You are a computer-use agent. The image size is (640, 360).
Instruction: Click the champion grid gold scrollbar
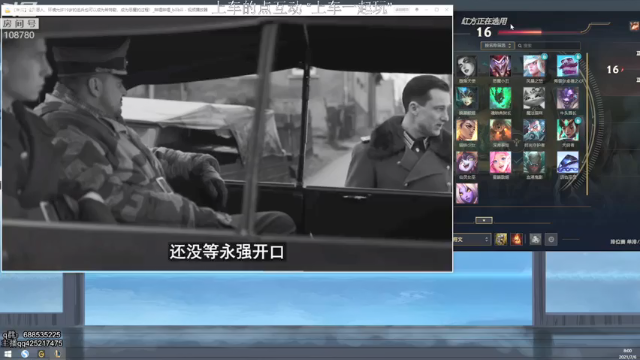point(587,124)
